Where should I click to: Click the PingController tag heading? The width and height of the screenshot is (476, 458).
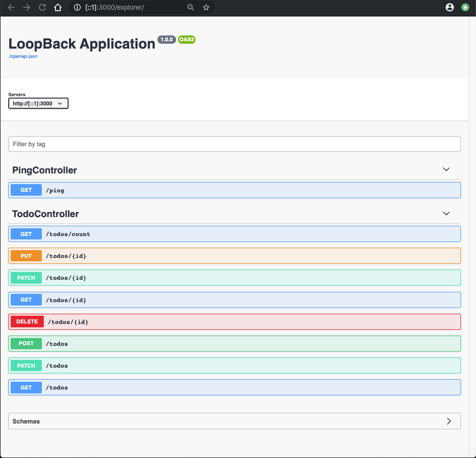pos(45,170)
